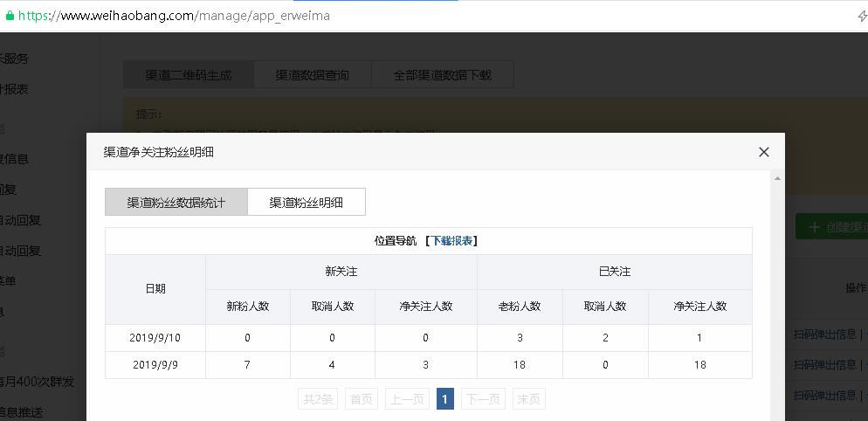This screenshot has width=868, height=421.
Task: Click the first 扫码弹出信息 link
Action: (824, 334)
